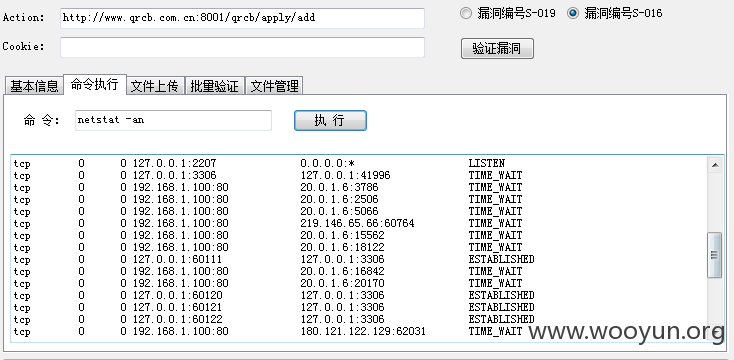Go to the 文件管理 tab
Image resolution: width=734 pixels, height=360 pixels.
[x=274, y=86]
